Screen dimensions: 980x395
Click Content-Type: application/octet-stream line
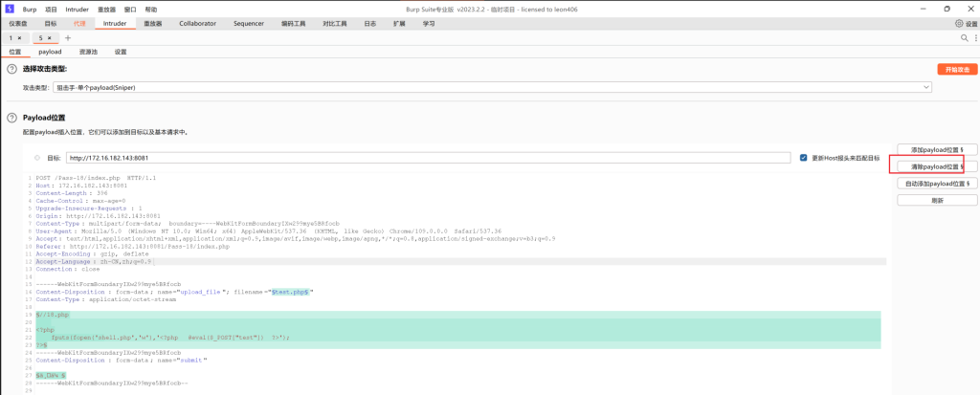(x=105, y=299)
